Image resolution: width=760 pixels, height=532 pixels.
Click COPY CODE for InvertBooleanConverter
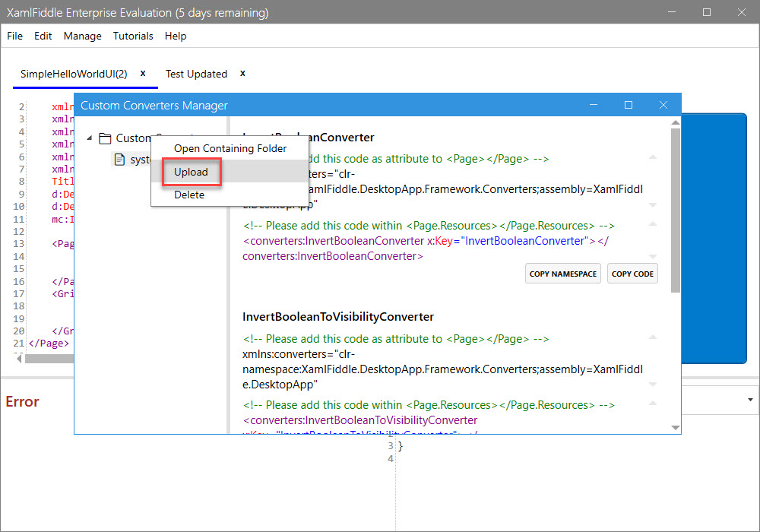click(632, 274)
